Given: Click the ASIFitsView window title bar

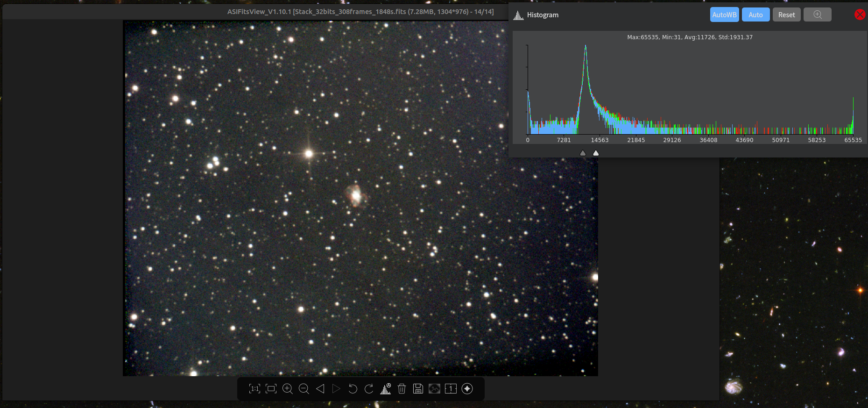Looking at the screenshot, I should coord(360,12).
